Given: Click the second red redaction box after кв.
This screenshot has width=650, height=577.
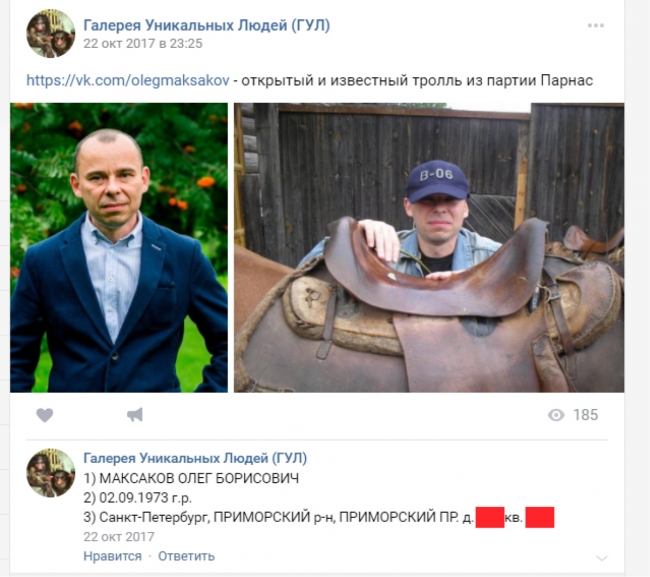Looking at the screenshot, I should tap(540, 517).
